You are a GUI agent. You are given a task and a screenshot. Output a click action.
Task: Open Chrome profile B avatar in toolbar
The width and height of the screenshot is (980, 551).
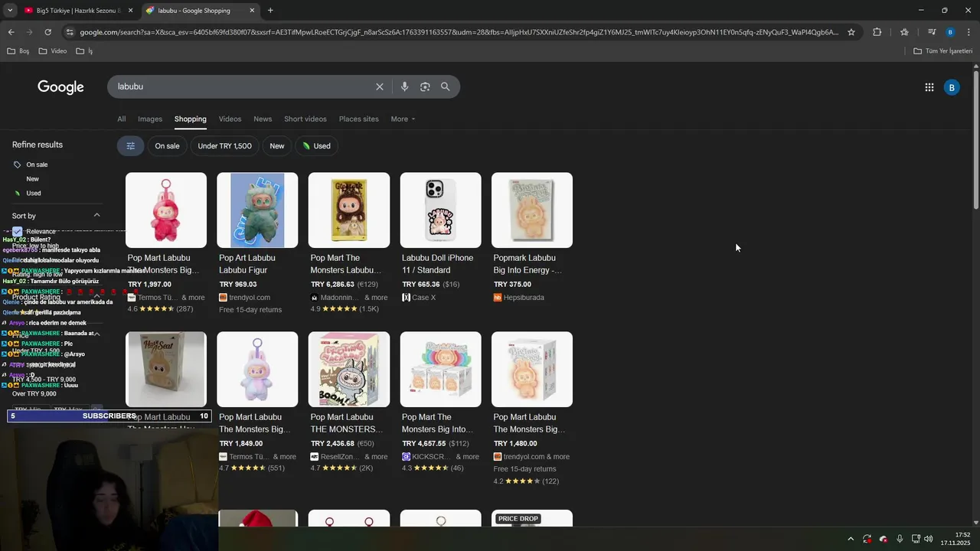[950, 32]
